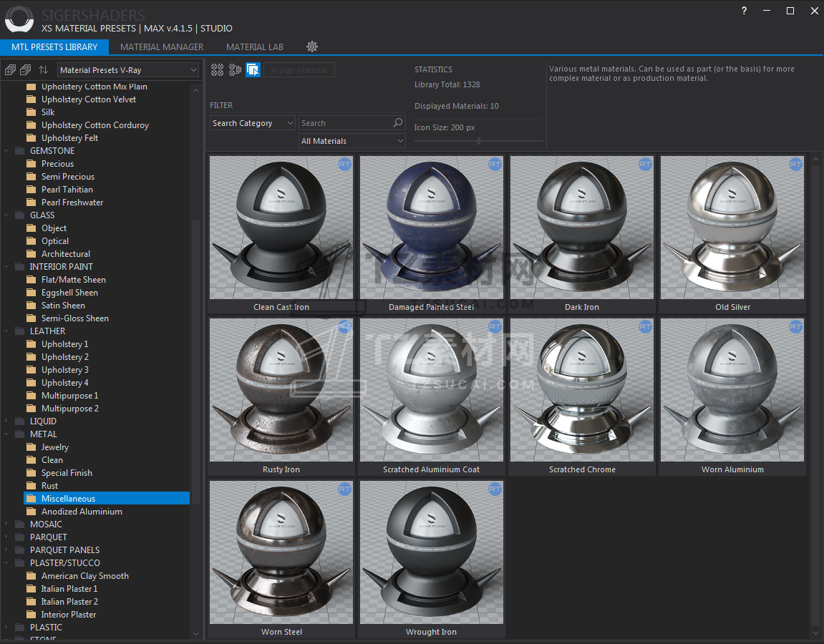This screenshot has height=644, width=824.
Task: Click the highlighted select material icon
Action: pyautogui.click(x=253, y=70)
